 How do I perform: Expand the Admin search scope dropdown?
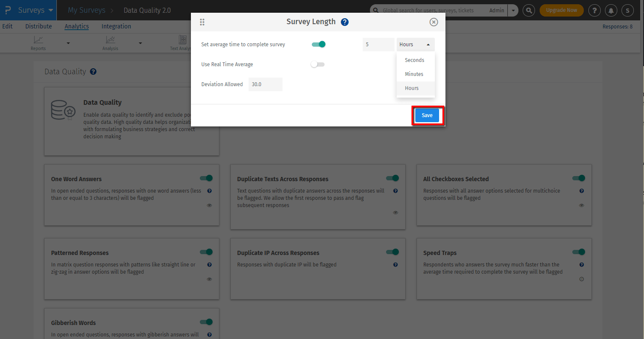(x=513, y=10)
